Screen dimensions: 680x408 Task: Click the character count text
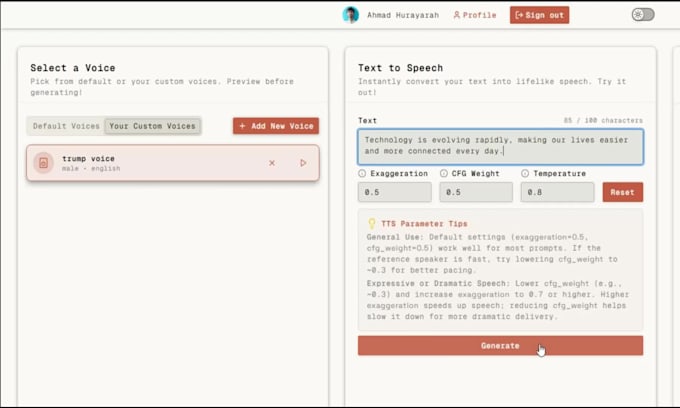click(603, 121)
